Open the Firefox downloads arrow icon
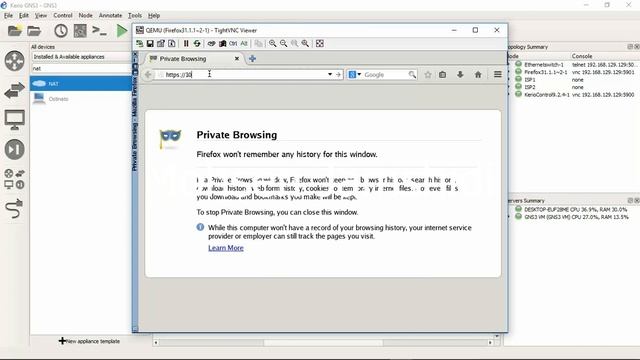 pyautogui.click(x=460, y=75)
